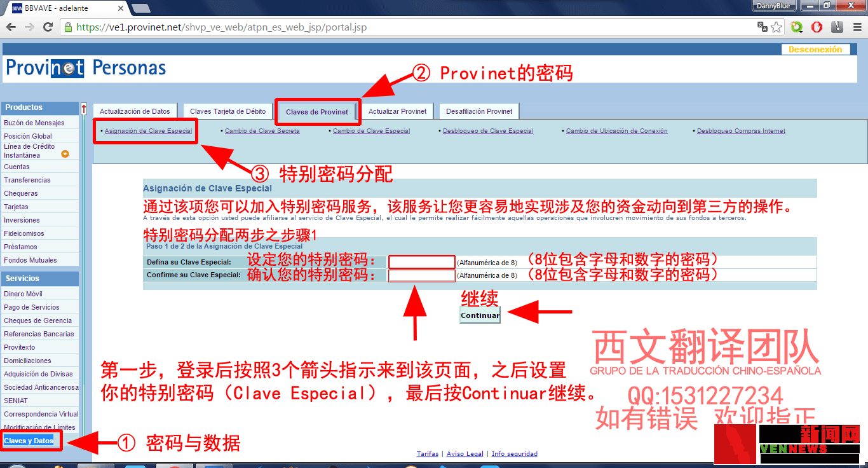Click the Continuar button
The height and width of the screenshot is (468, 868).
[480, 315]
